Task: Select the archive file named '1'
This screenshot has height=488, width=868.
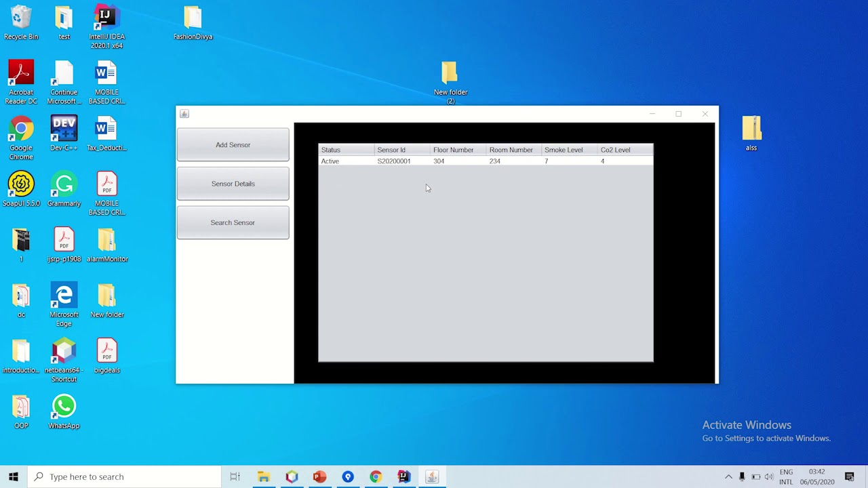Action: (x=21, y=245)
